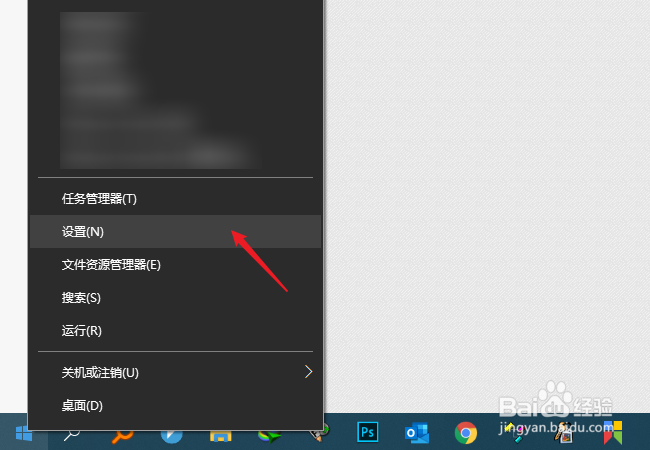Open the colorful bookmark-shaped taskbar app
Image resolution: width=650 pixels, height=450 pixels.
point(613,432)
